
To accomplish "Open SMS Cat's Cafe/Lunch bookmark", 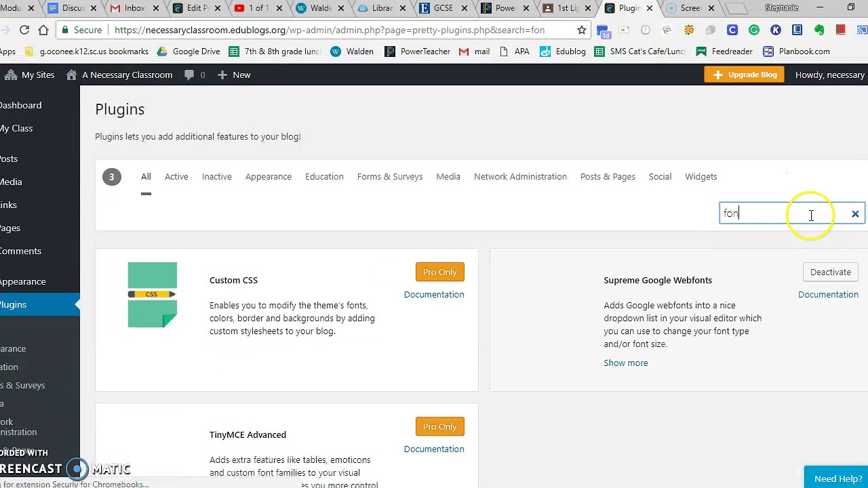I will [640, 52].
